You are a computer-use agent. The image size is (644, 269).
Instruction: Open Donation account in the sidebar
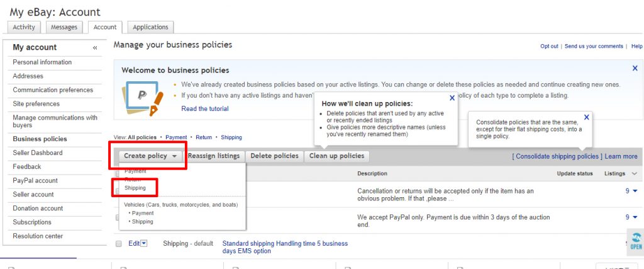38,208
